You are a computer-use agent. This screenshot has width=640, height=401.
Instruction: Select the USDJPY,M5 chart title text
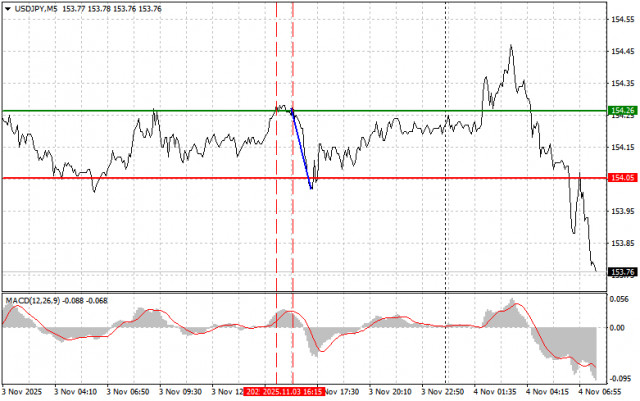[x=36, y=9]
